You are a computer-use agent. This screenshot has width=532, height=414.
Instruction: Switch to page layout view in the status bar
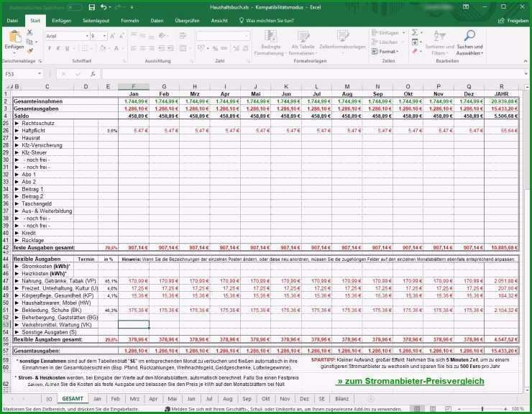(433, 409)
